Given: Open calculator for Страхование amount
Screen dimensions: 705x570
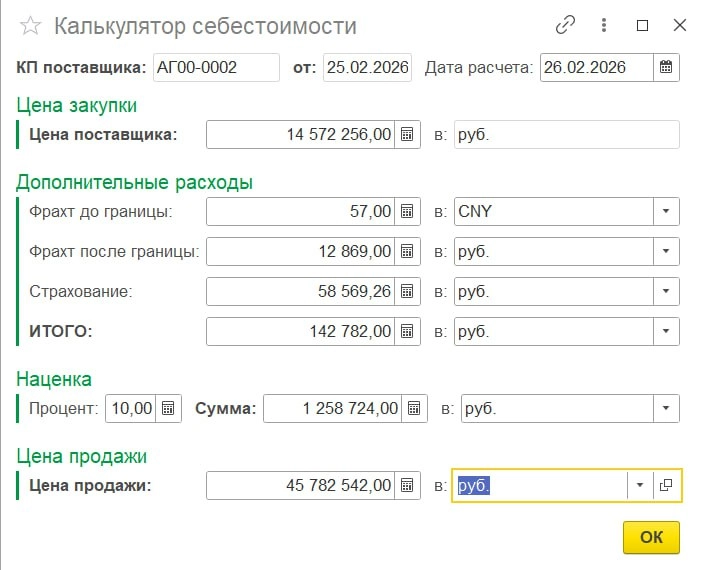Looking at the screenshot, I should click(x=407, y=291).
